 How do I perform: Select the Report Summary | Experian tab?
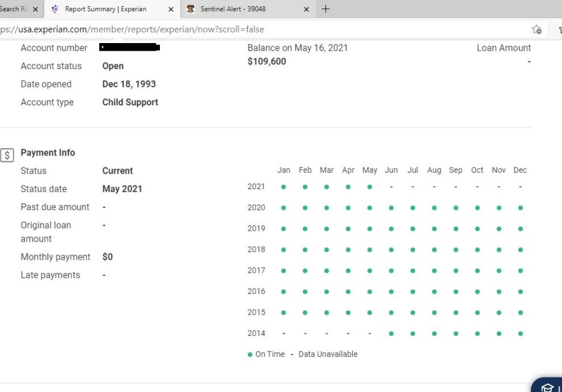pos(106,9)
